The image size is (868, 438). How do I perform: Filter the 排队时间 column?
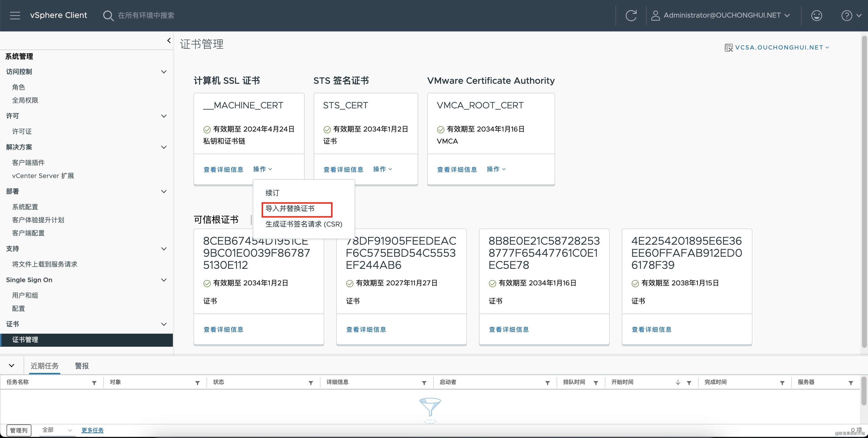596,383
